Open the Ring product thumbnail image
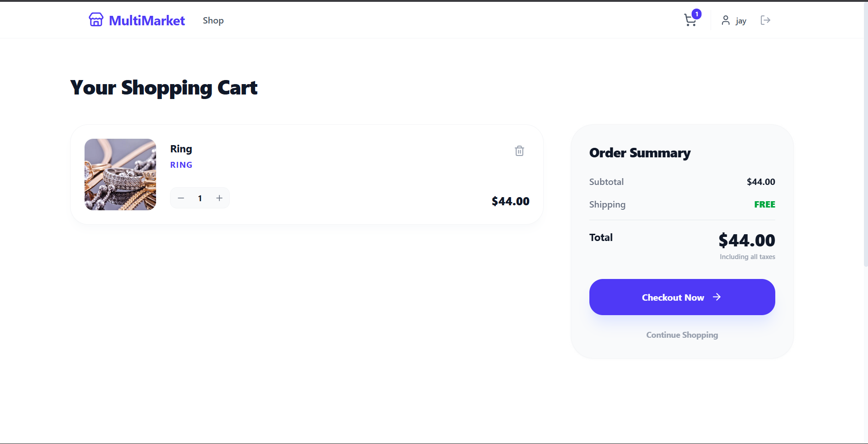This screenshot has height=444, width=868. coord(120,175)
